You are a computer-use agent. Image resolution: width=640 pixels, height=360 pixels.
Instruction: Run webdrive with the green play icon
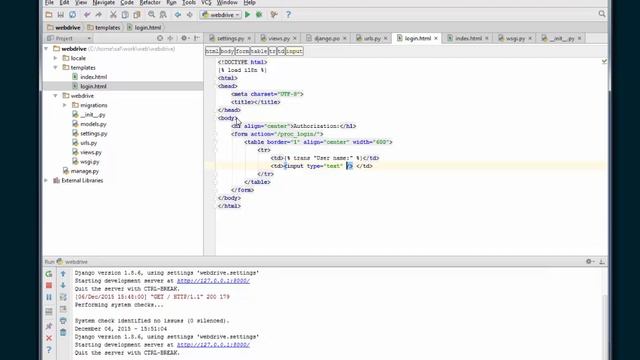tap(247, 15)
